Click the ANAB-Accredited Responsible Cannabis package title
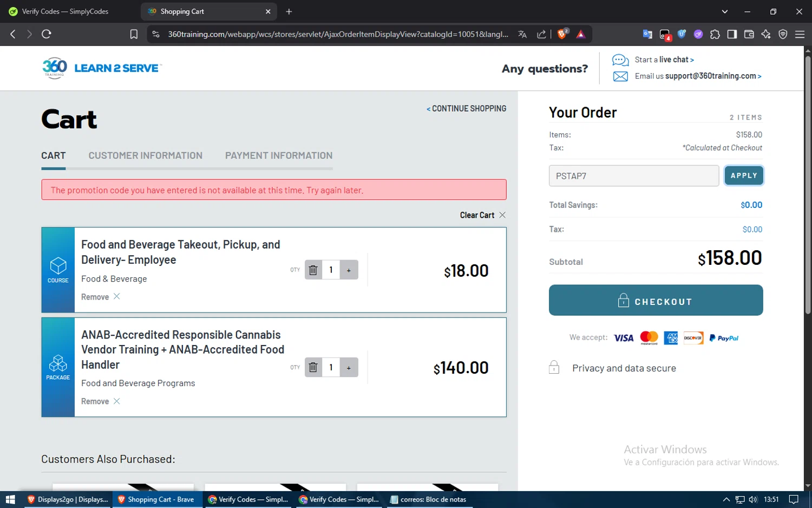Screen dimensions: 812x508 tap(183, 350)
